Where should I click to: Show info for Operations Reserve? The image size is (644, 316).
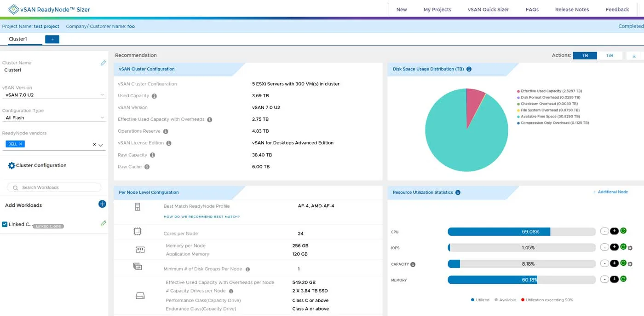pos(166,131)
